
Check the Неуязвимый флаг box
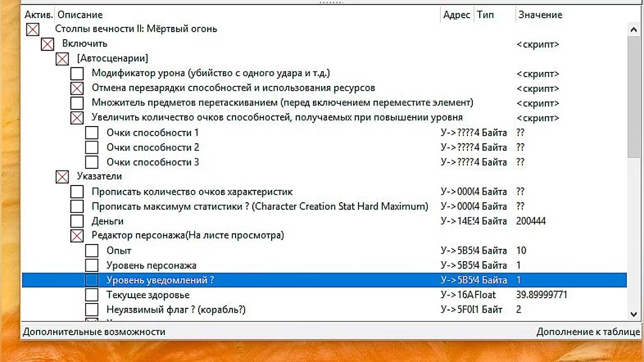[x=92, y=309]
